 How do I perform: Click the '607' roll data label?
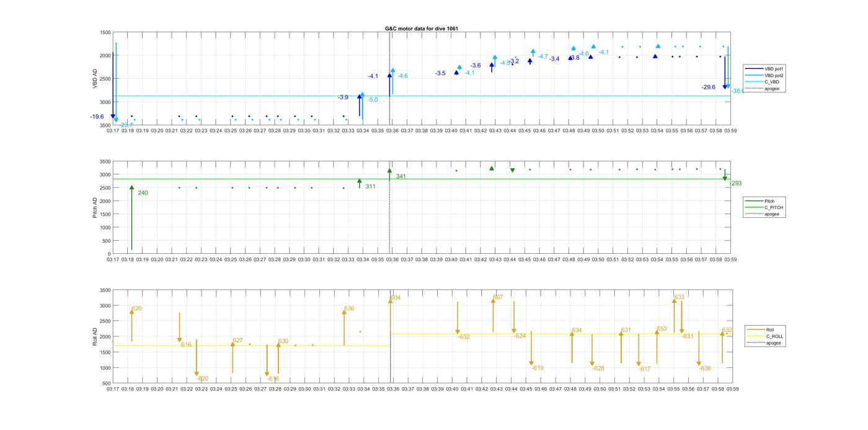pyautogui.click(x=498, y=297)
